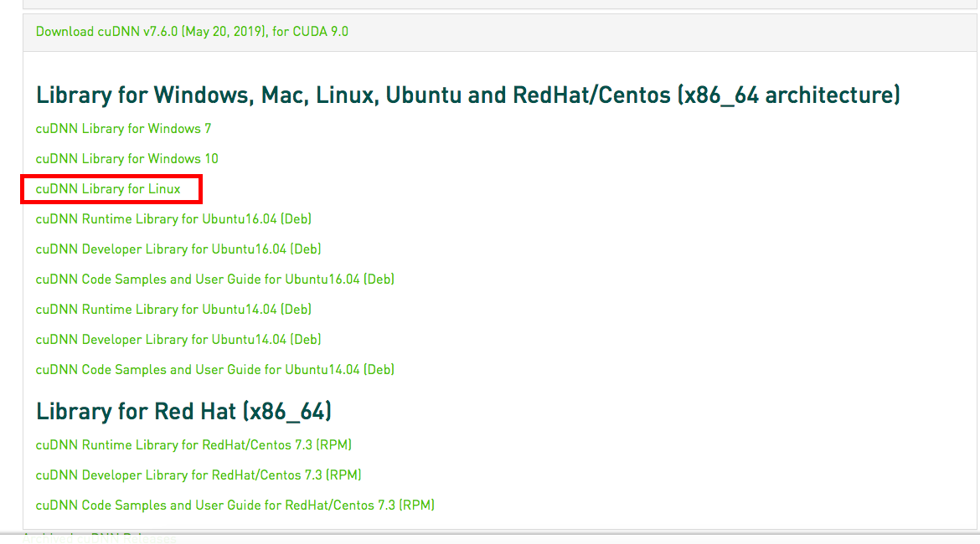Open cuDNN Code Samples and User Guide for Ubuntu16.04

coord(215,280)
